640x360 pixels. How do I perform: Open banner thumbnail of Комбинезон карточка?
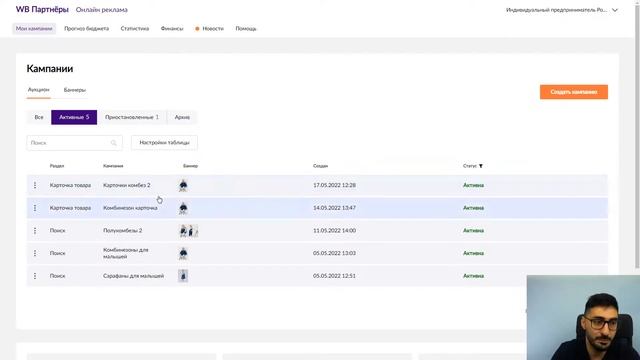183,208
